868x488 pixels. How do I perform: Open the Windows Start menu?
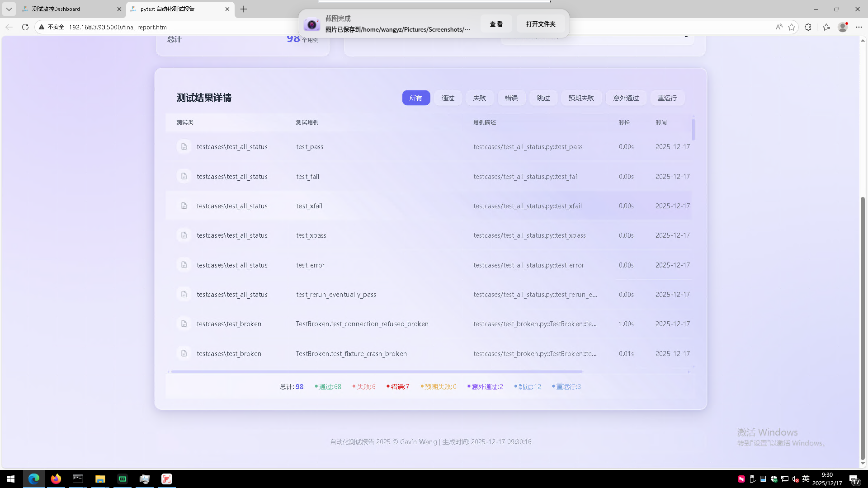(11, 479)
